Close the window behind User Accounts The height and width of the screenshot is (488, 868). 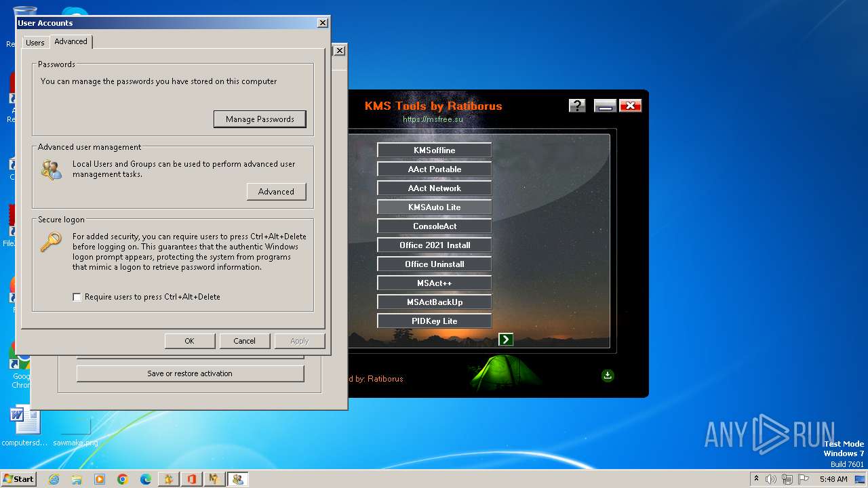pyautogui.click(x=340, y=50)
